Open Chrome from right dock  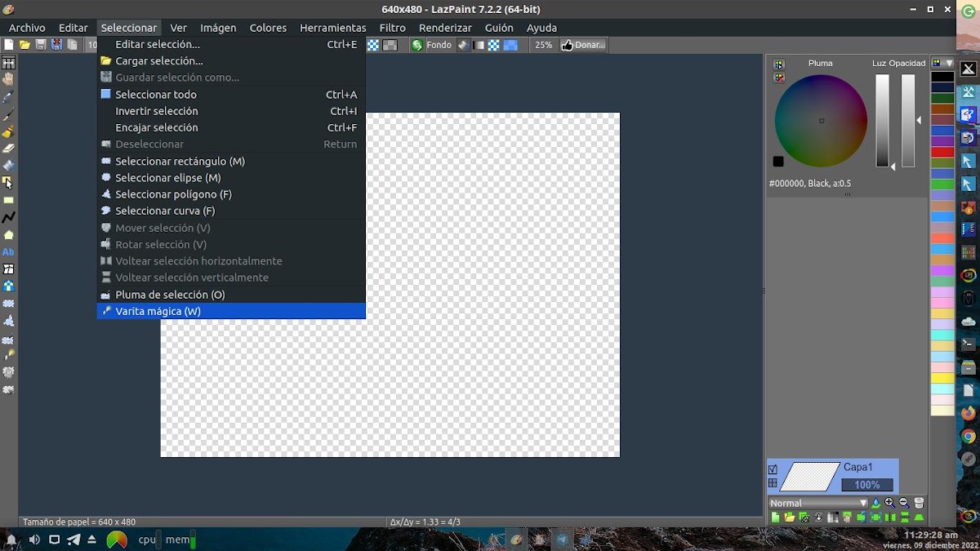click(x=969, y=436)
